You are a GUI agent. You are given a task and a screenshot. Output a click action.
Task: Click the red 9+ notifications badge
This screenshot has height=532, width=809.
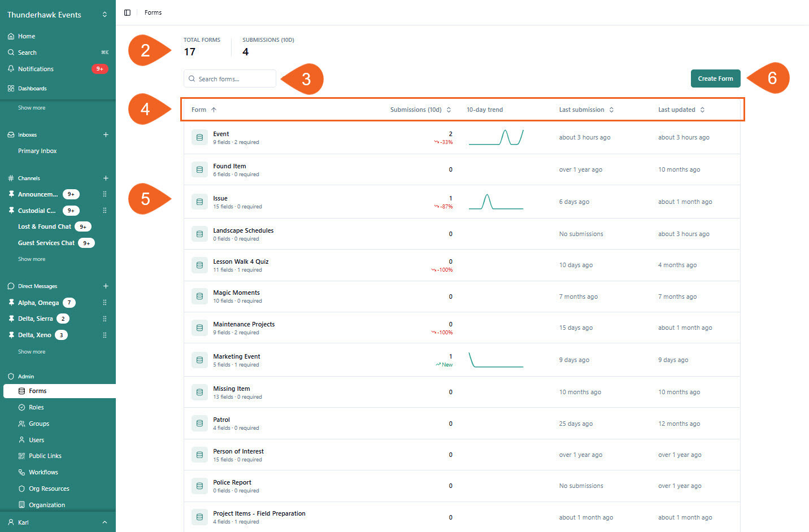[99, 69]
